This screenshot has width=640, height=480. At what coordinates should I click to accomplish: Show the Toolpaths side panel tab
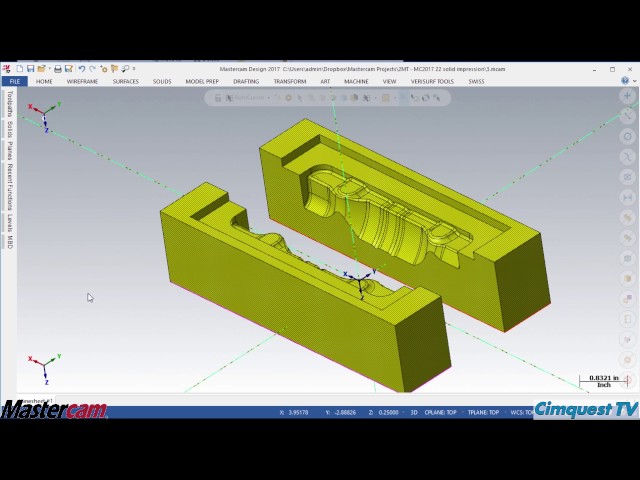point(10,104)
